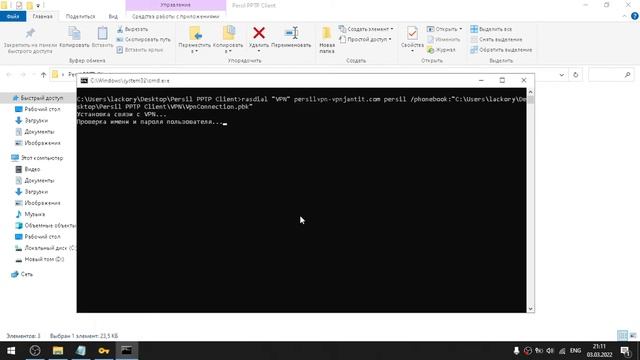The height and width of the screenshot is (360, 640).
Task: Open the New item dropdown
Action: pyautogui.click(x=366, y=29)
